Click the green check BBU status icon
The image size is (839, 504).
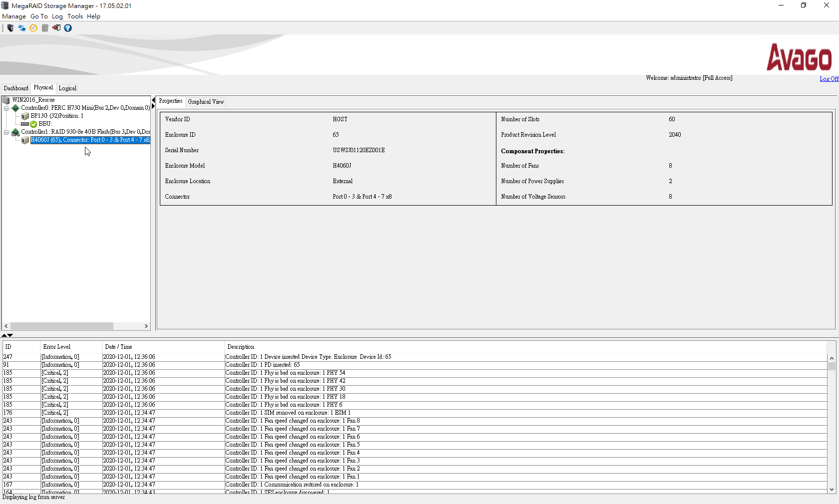click(x=33, y=124)
